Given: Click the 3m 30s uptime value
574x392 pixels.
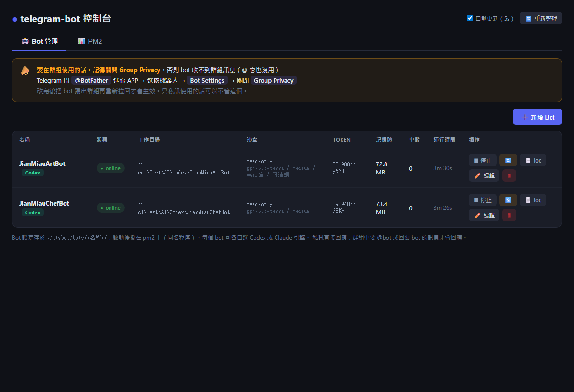Looking at the screenshot, I should (x=442, y=168).
